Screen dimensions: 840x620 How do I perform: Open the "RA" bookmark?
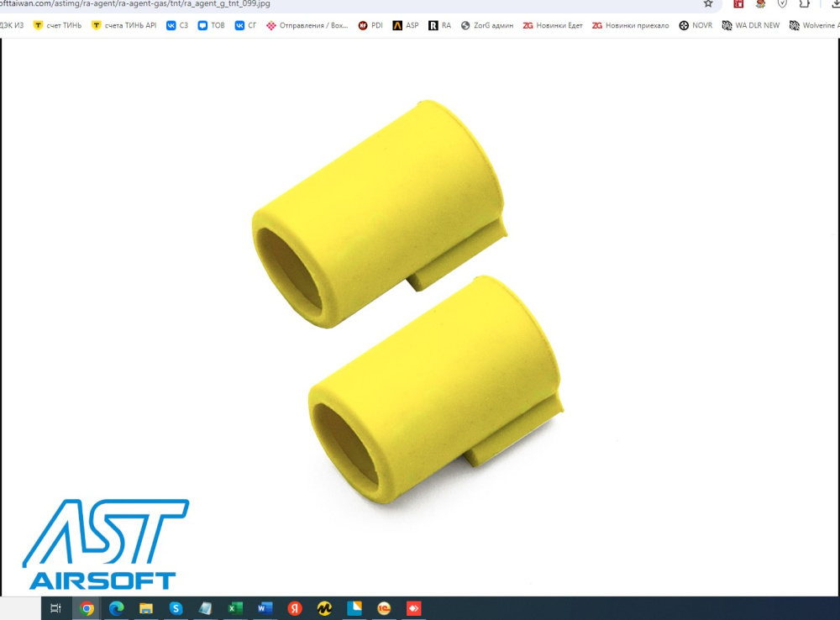coord(440,25)
